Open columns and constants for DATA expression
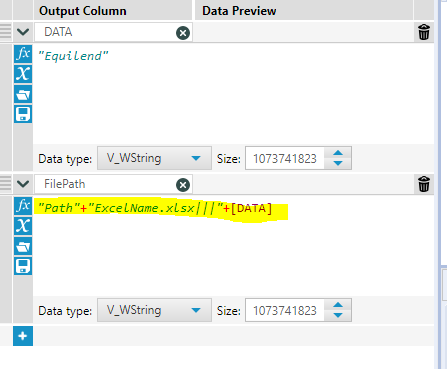Screen dimensions: 447x369 [23, 74]
